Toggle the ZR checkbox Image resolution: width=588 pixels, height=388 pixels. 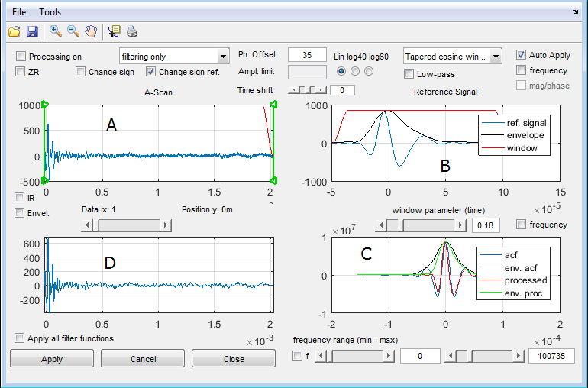click(21, 71)
